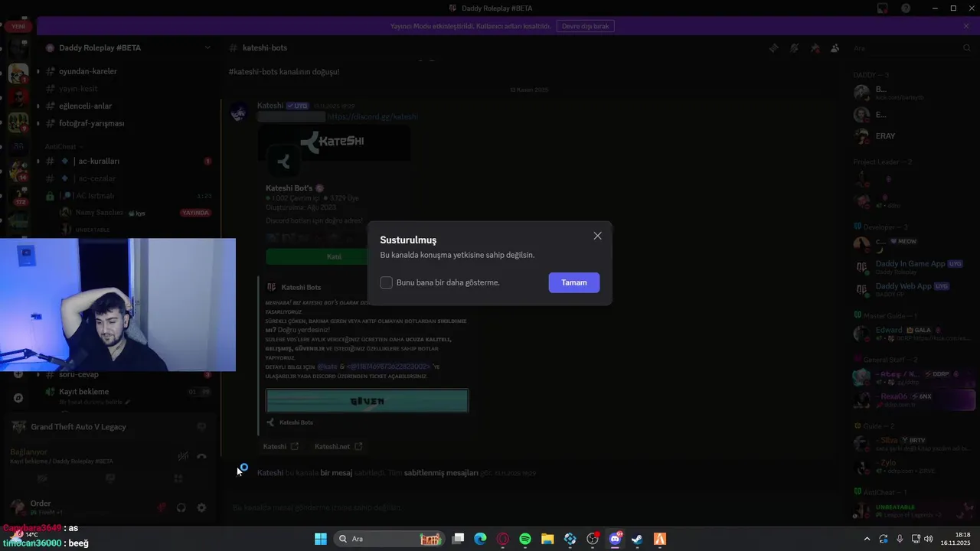Click the discord.gg/kateshi invite link
The height and width of the screenshot is (551, 980).
372,117
